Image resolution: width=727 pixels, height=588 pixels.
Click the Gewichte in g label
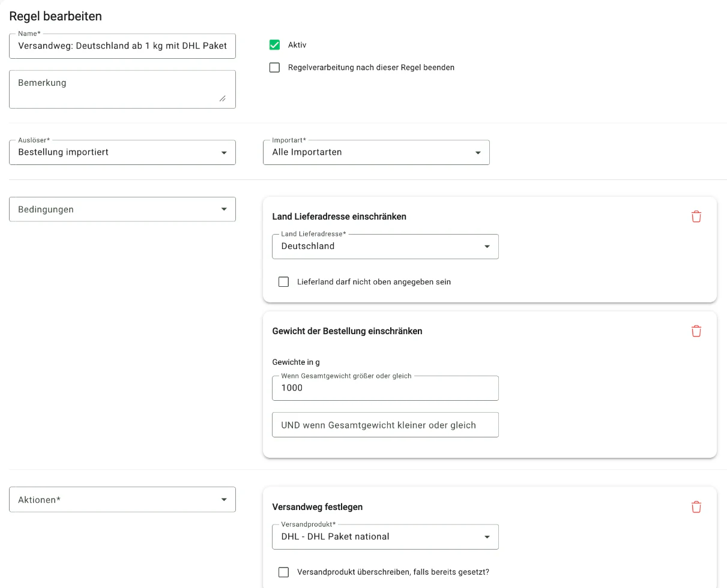tap(296, 362)
